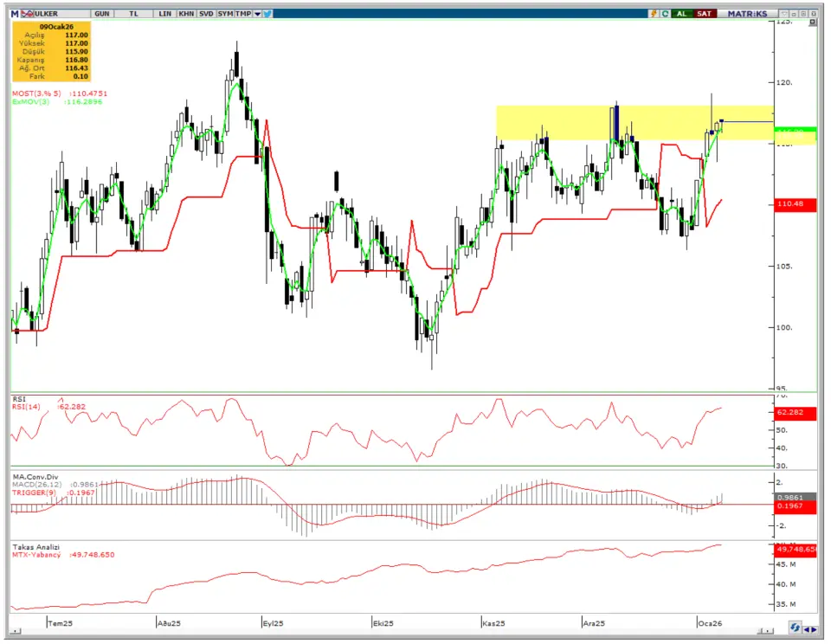Click the lightning bolt icon
This screenshot has height=644, width=831.
click(654, 14)
